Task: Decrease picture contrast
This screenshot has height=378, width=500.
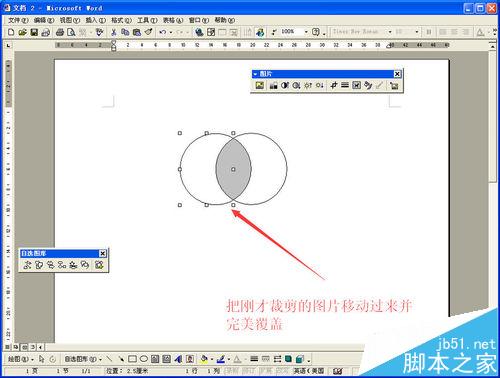Action: (x=296, y=85)
